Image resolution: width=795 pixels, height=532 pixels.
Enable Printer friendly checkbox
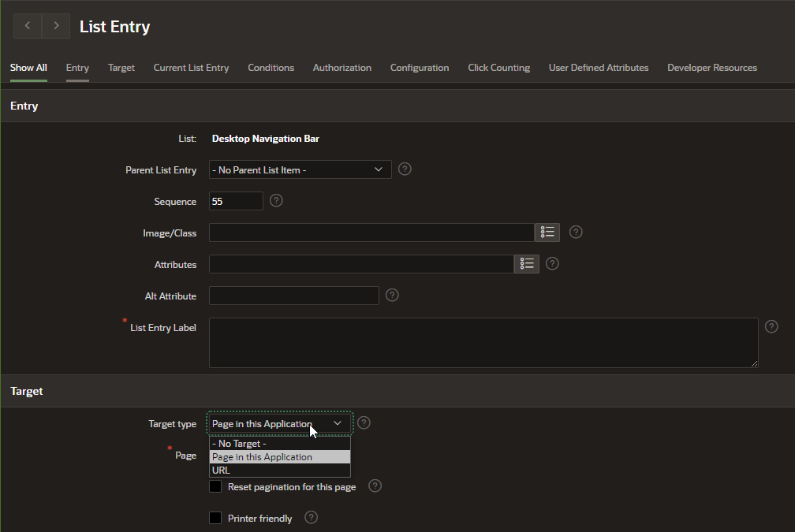click(x=215, y=518)
